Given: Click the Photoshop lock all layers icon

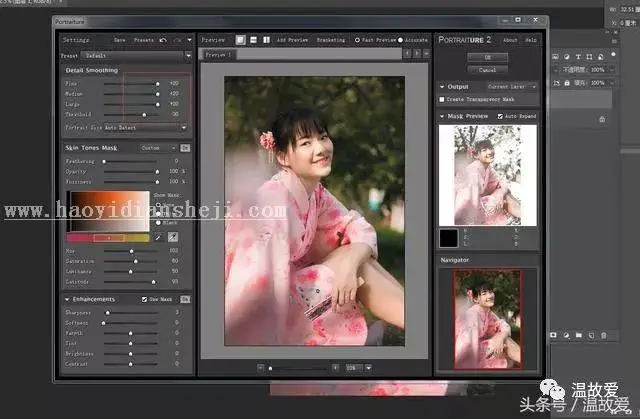Looking at the screenshot, I should 567,83.
